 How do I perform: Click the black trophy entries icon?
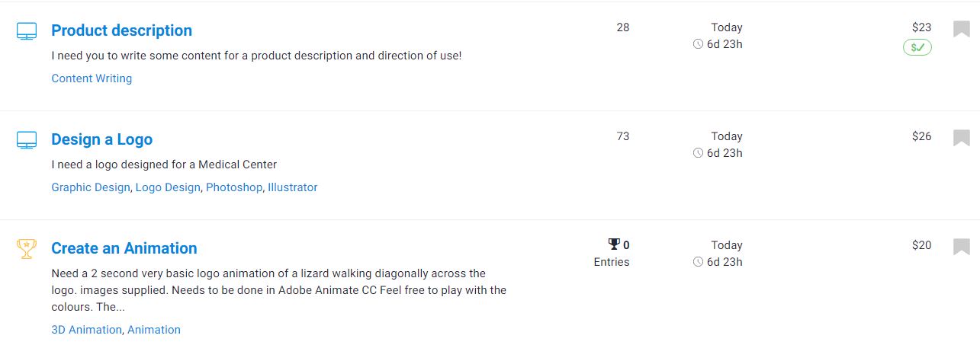pos(614,244)
